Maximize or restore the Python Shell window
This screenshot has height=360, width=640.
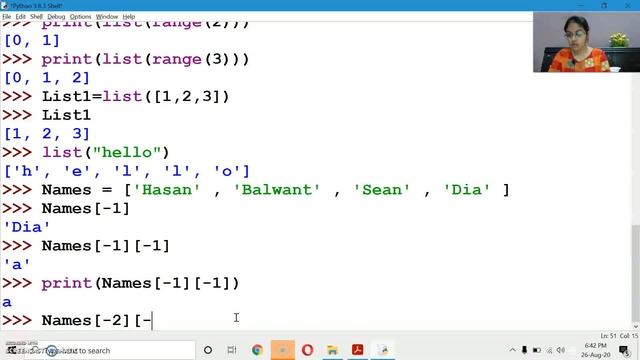pos(604,5)
